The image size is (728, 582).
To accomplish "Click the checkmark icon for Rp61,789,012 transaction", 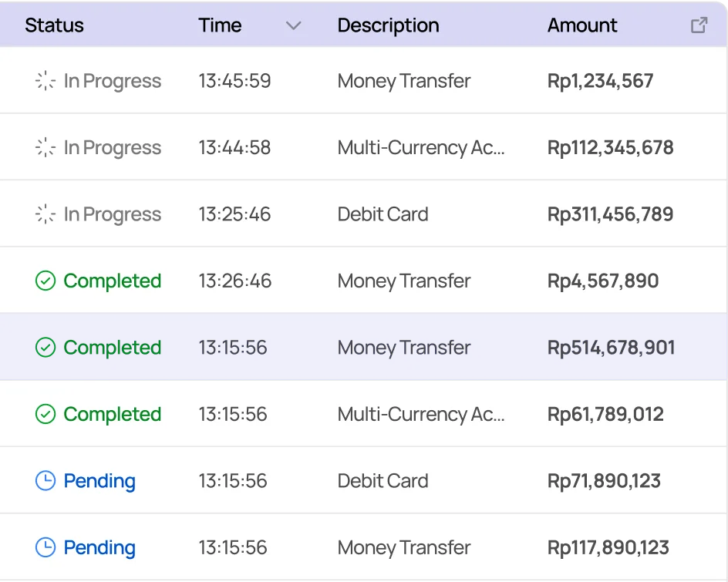I will pos(45,415).
